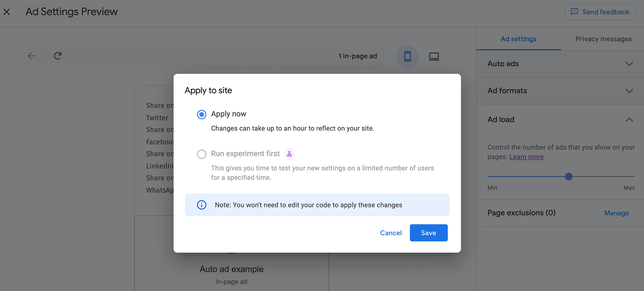This screenshot has width=644, height=291.
Task: Close the Ad Settings Preview
Action: tap(6, 12)
